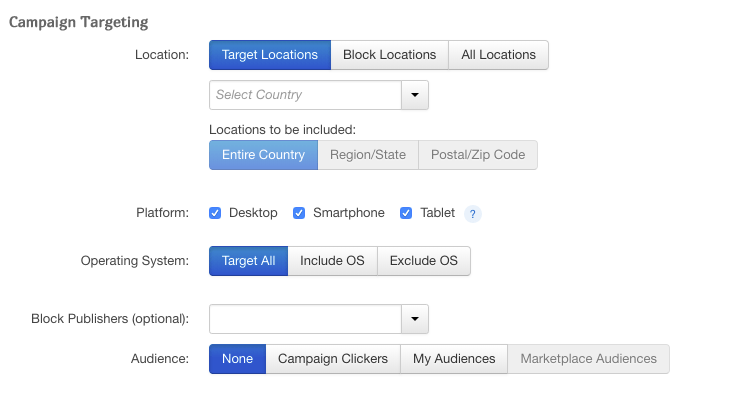Choose My Audiences option
This screenshot has width=738, height=400.
[x=454, y=359]
